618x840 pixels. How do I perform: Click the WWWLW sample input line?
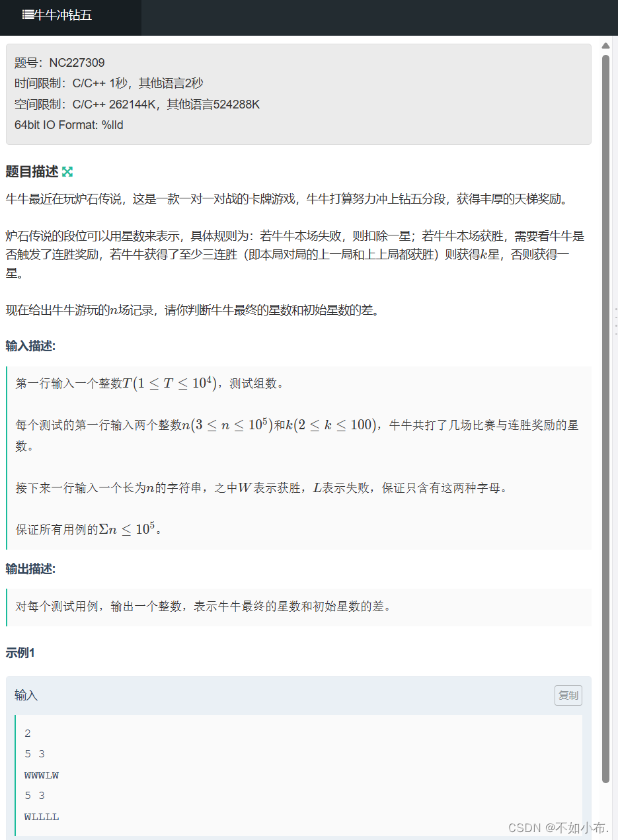(x=42, y=775)
